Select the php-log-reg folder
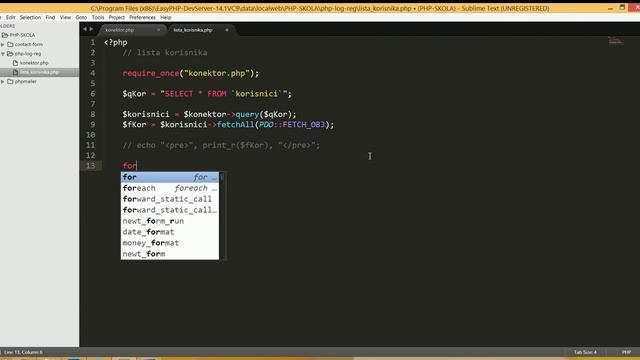The width and height of the screenshot is (640, 360). pyautogui.click(x=28, y=54)
